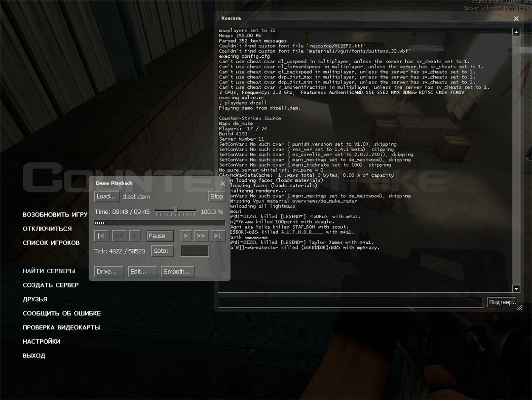Select ВОЗОБНОВИТЬ ИГРУ menu item
The width and height of the screenshot is (532, 400).
click(55, 215)
